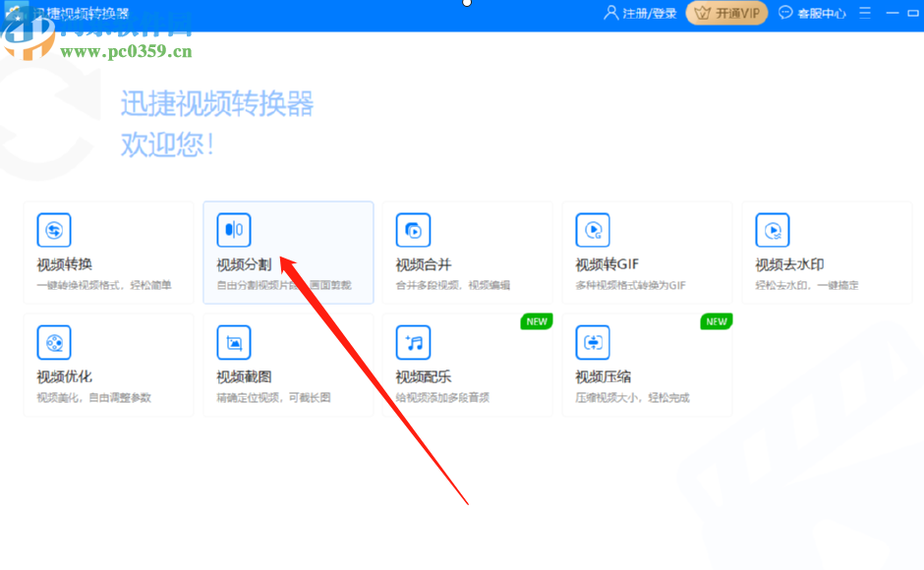Open the 视频截图 screenshot icon
This screenshot has width=924, height=570.
[x=234, y=342]
